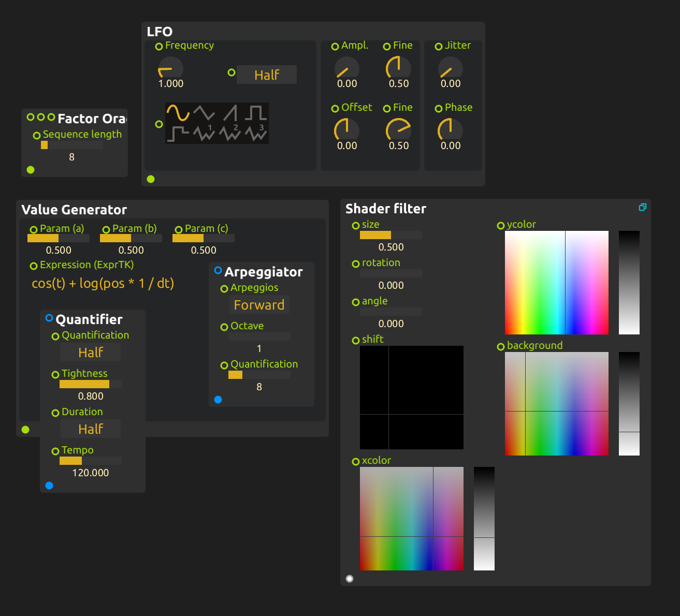The image size is (680, 616).
Task: Select noise waveform number 3
Action: click(256, 134)
